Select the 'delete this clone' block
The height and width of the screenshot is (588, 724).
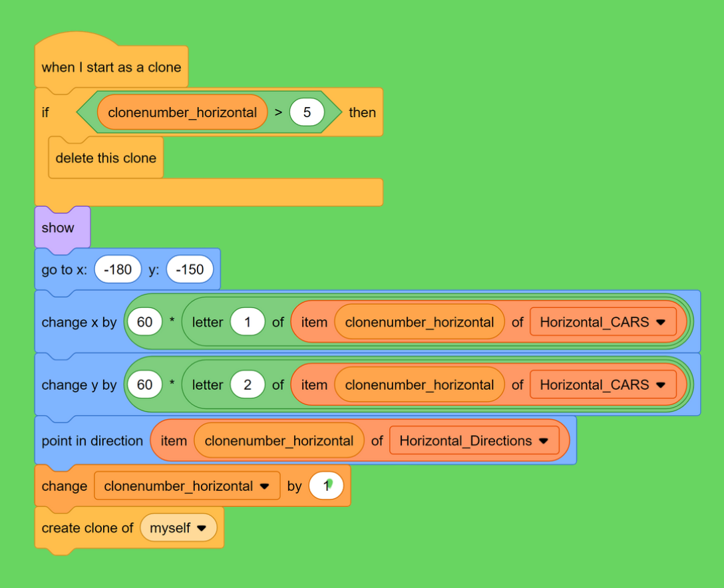(105, 158)
